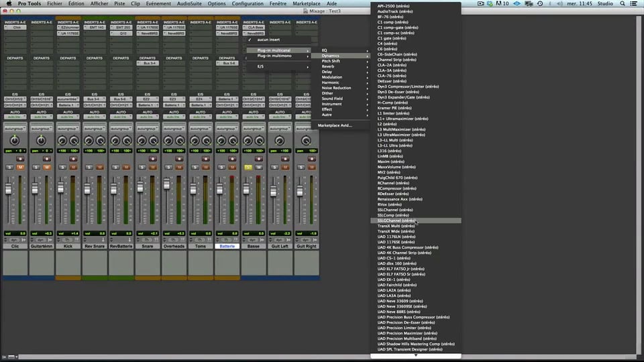
Task: Open the Clic track group selector
Action: tap(15, 129)
